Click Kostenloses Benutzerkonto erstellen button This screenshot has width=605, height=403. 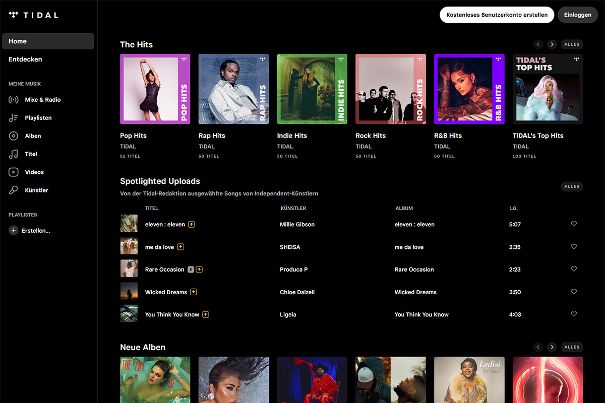click(496, 15)
